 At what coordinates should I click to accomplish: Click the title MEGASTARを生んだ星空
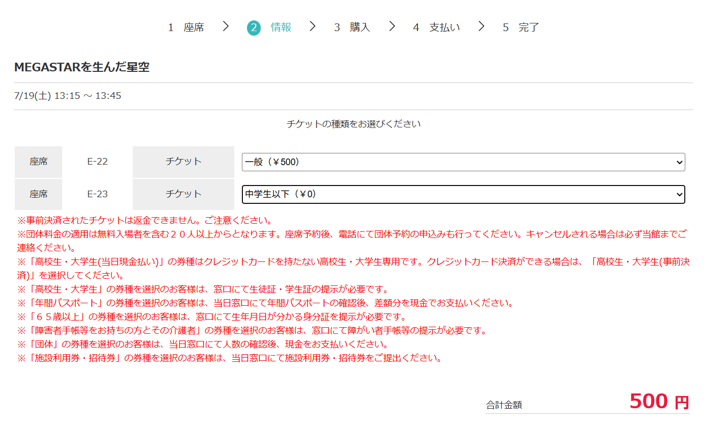coord(82,67)
